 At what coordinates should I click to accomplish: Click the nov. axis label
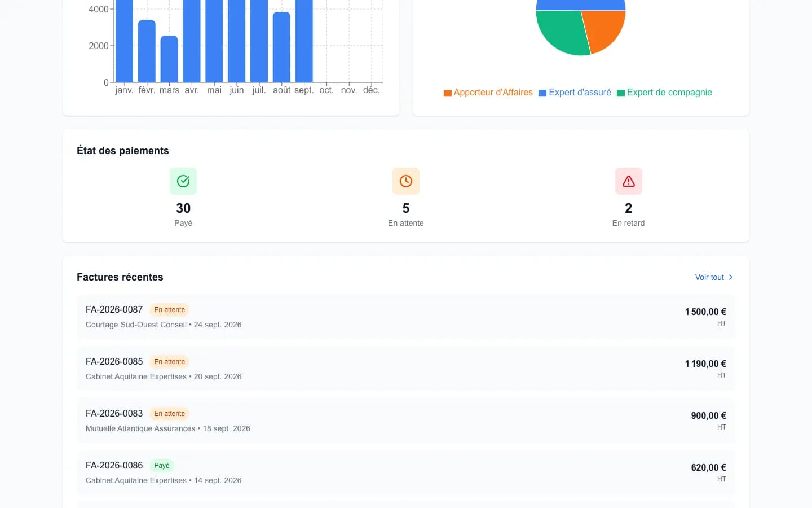point(349,90)
